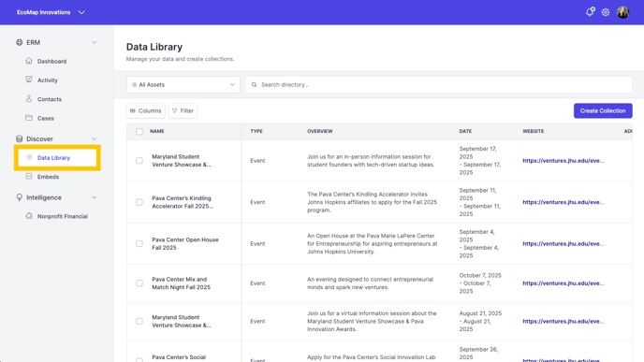Screen dimensions: 644x362
Task: Click the Data Library list icon
Action: point(29,157)
